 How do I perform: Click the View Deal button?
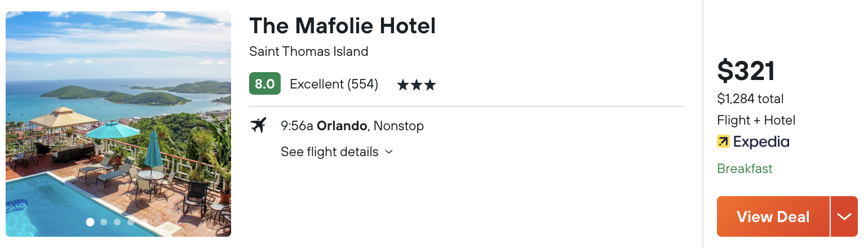click(773, 216)
